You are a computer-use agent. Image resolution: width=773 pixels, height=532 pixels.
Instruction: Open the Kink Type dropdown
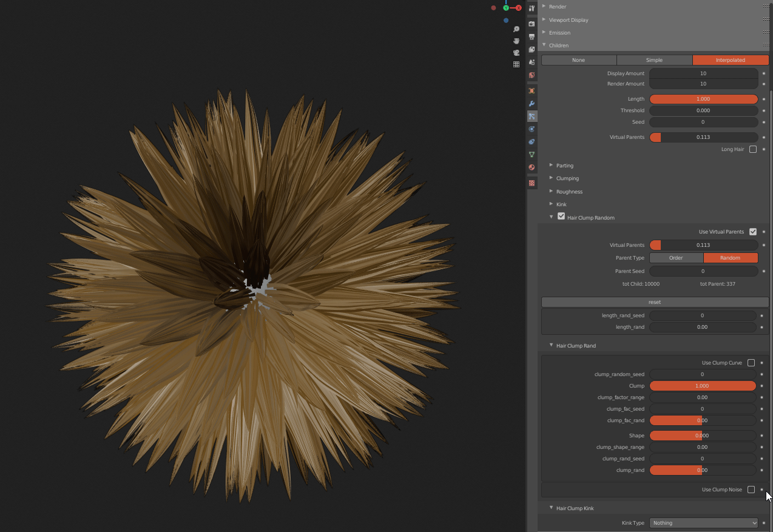pos(703,523)
